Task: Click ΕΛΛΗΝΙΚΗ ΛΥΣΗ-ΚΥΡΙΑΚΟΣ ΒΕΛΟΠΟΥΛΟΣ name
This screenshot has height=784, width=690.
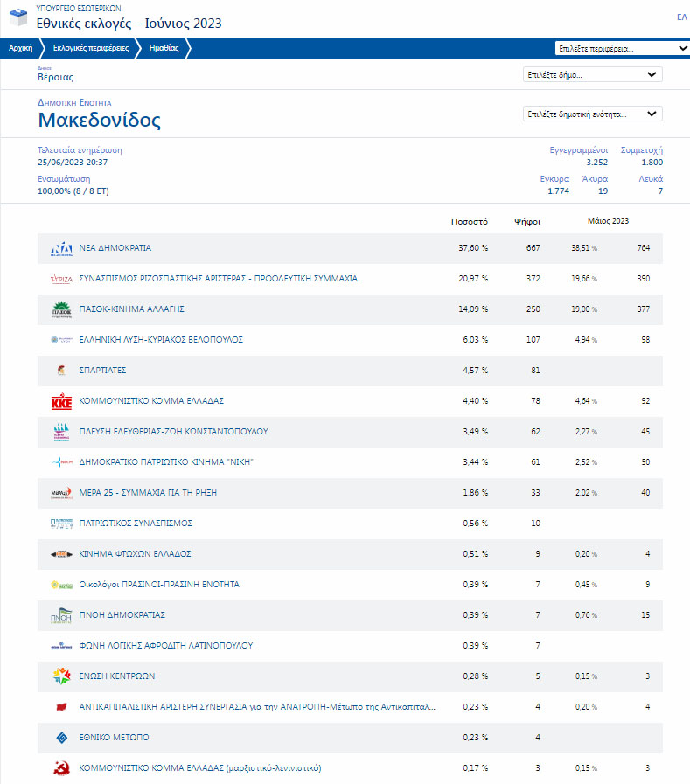Action: (161, 339)
